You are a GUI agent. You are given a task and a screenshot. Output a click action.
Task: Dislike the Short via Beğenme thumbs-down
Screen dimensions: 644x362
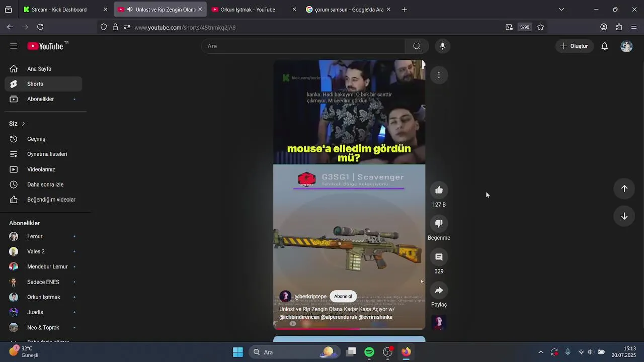pos(439,223)
